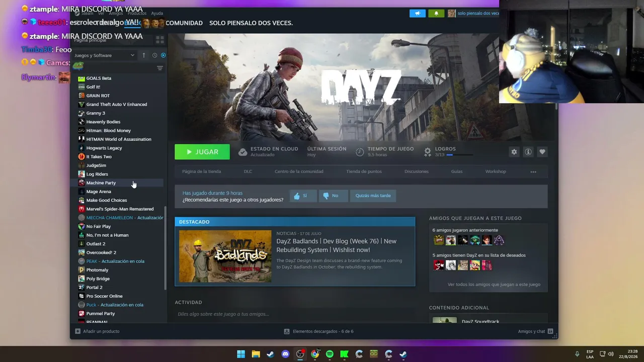The image size is (644, 362).
Task: Open the Elementos descargados downloads status
Action: tap(318, 331)
